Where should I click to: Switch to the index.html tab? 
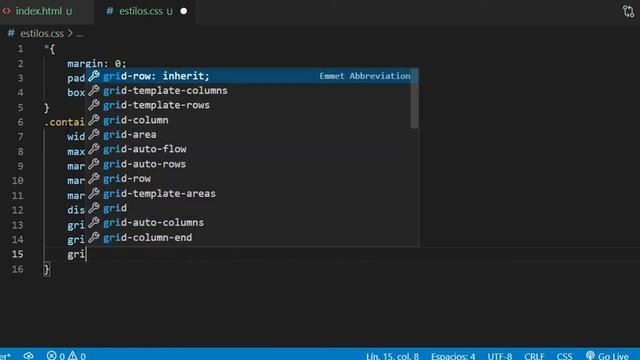[44, 11]
